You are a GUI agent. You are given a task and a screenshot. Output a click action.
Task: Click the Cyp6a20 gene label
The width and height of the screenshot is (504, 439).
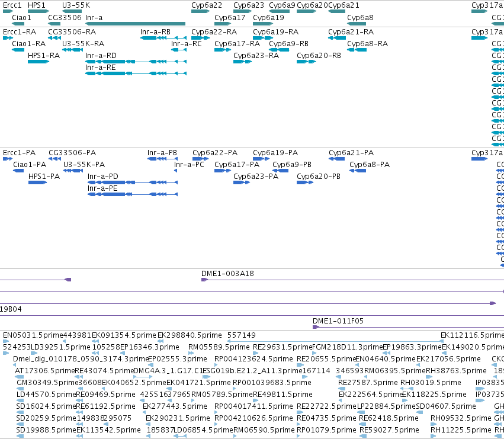pyautogui.click(x=313, y=5)
